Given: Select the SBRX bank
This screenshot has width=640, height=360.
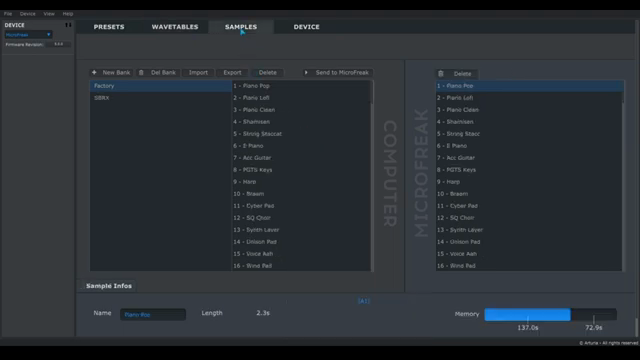Looking at the screenshot, I should point(160,98).
